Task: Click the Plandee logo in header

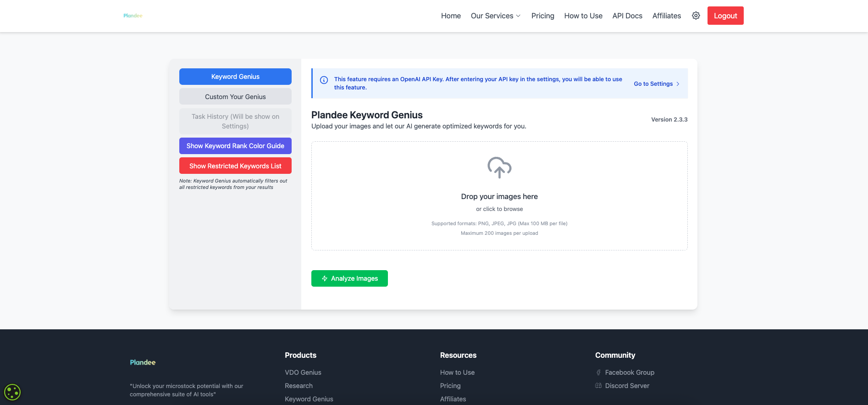Action: point(133,16)
